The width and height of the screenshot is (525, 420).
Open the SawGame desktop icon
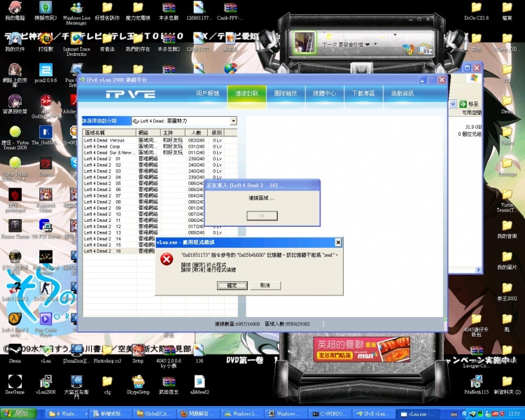click(x=15, y=382)
